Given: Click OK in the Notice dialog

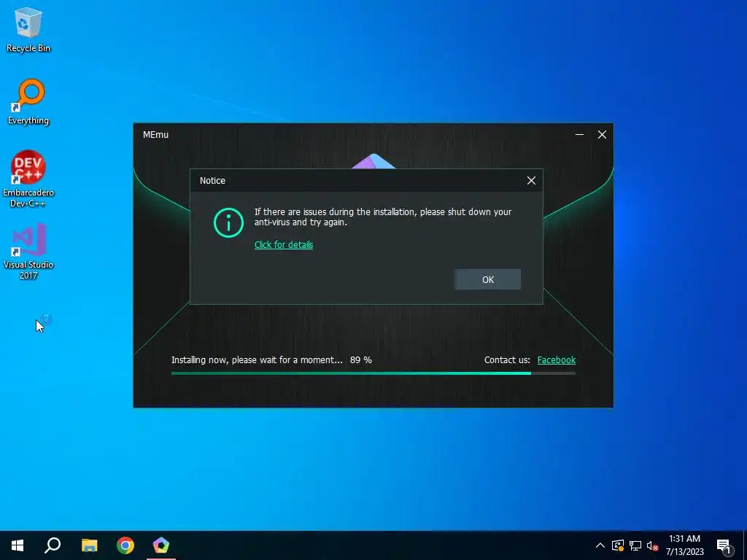Looking at the screenshot, I should 487,279.
